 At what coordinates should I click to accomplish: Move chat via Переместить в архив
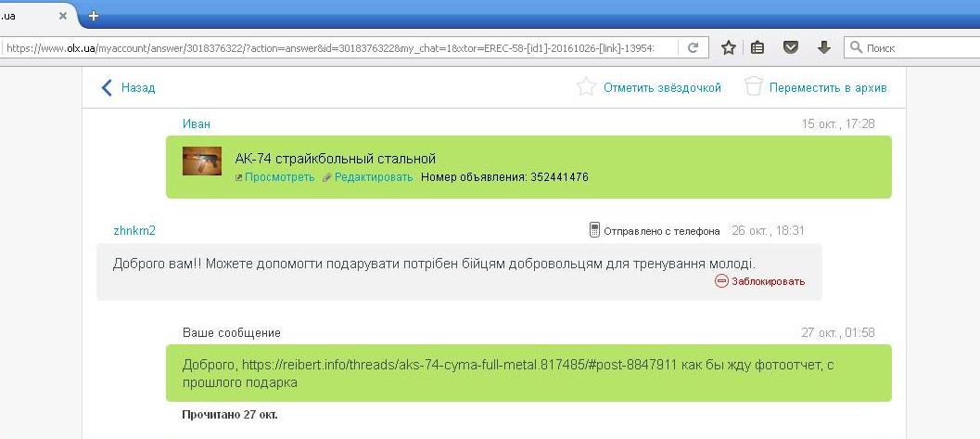(828, 87)
